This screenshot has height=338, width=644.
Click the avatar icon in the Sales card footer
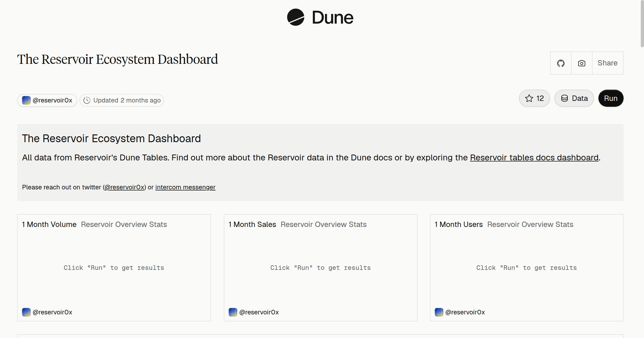coord(233,312)
